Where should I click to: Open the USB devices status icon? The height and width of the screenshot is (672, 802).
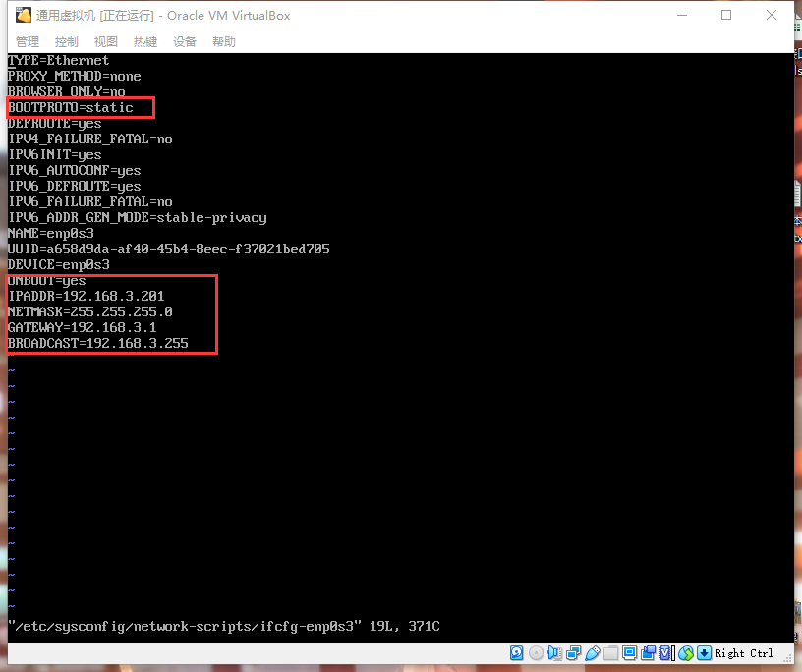(592, 653)
